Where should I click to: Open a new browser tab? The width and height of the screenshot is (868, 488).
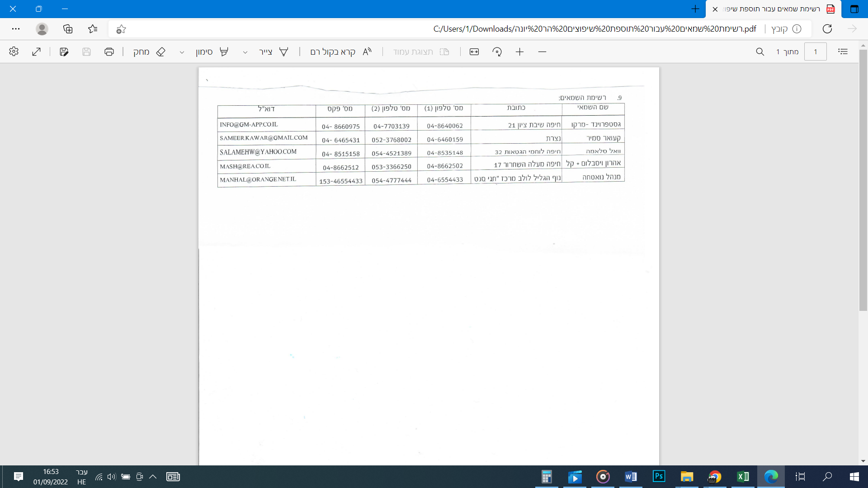point(695,9)
